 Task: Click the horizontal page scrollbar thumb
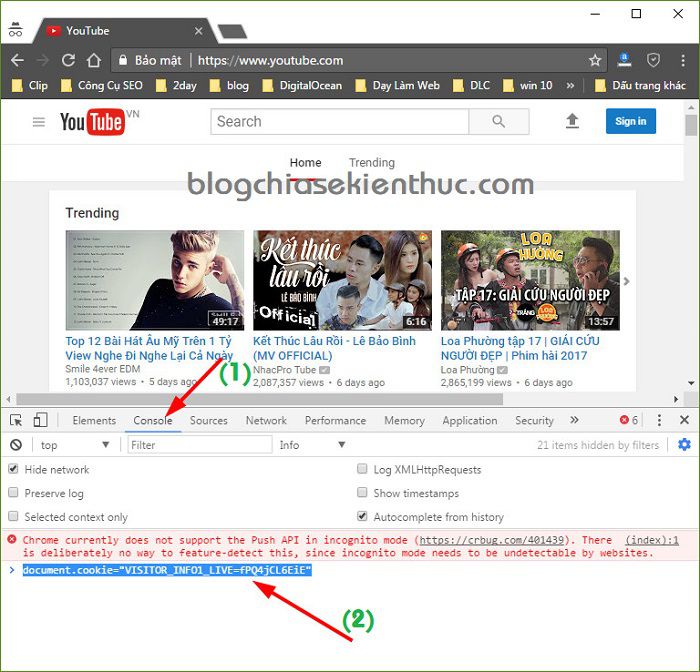coord(259,399)
